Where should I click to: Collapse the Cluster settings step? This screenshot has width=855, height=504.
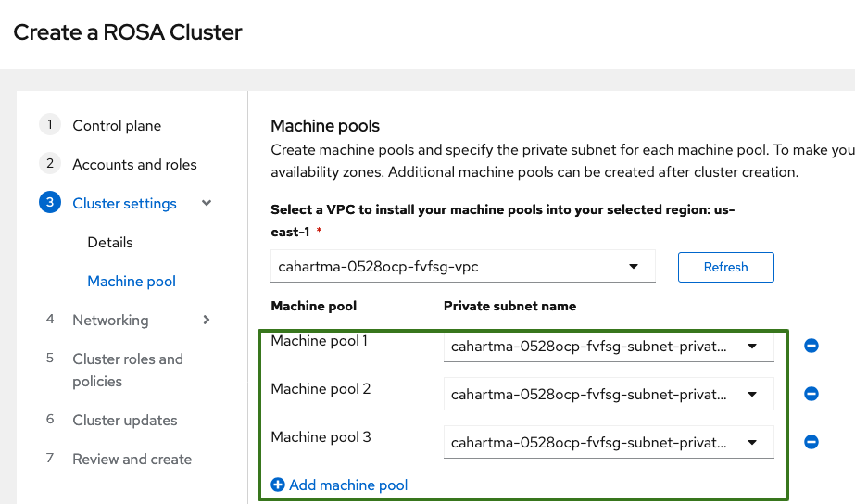click(207, 203)
